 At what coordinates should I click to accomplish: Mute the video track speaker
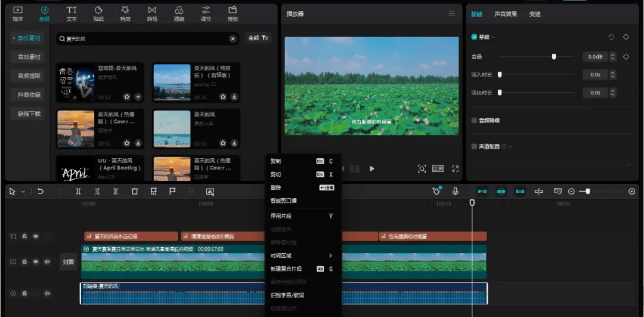pyautogui.click(x=47, y=261)
